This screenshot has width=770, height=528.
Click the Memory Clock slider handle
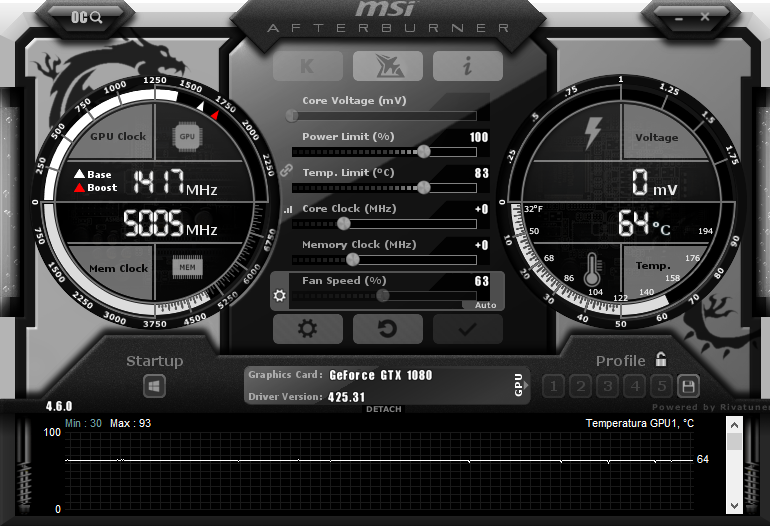coord(353,259)
